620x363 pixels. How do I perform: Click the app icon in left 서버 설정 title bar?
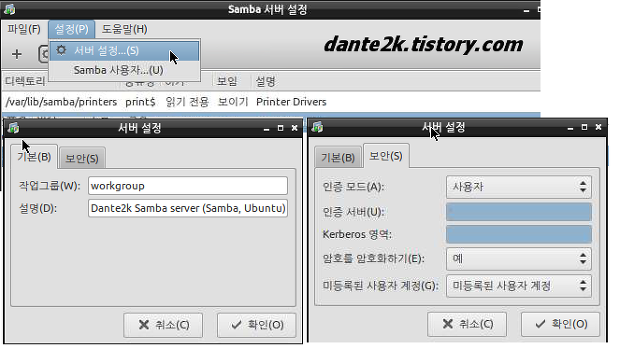14,128
